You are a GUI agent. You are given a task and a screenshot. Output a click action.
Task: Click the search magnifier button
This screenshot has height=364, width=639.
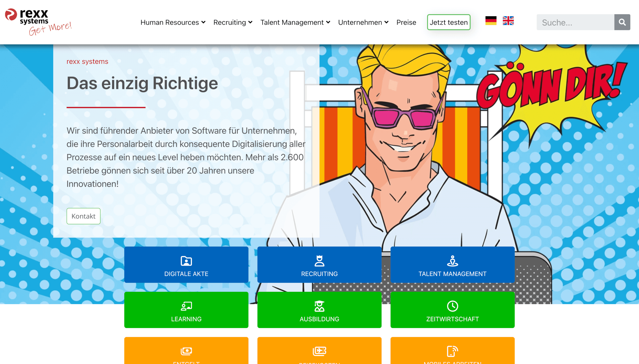[x=622, y=22]
